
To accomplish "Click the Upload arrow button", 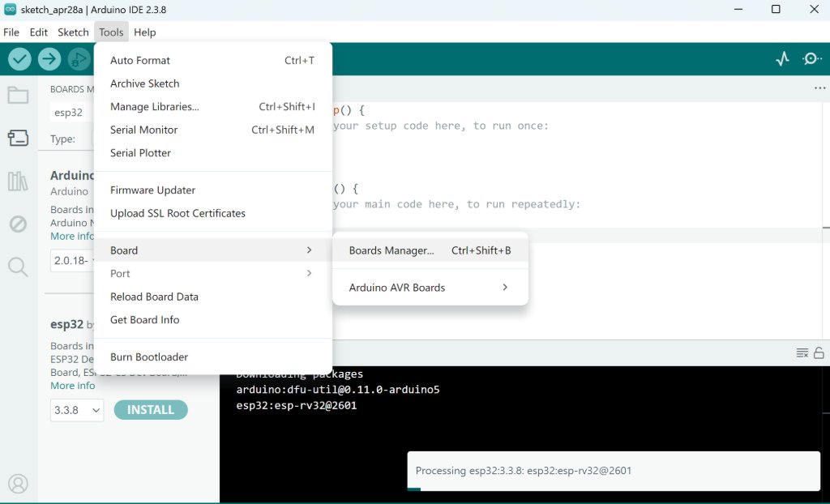I will click(x=49, y=59).
